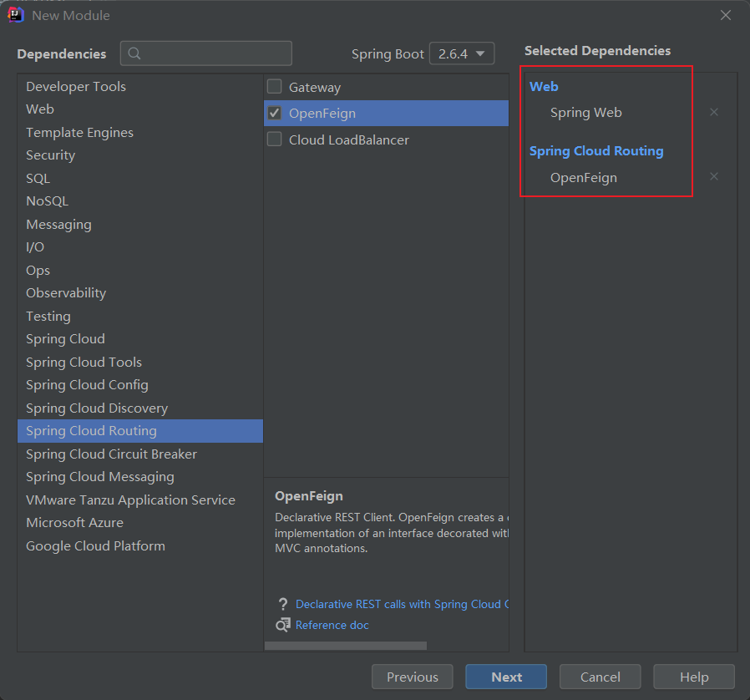
Task: Choose the Template Engines category
Action: (140, 133)
